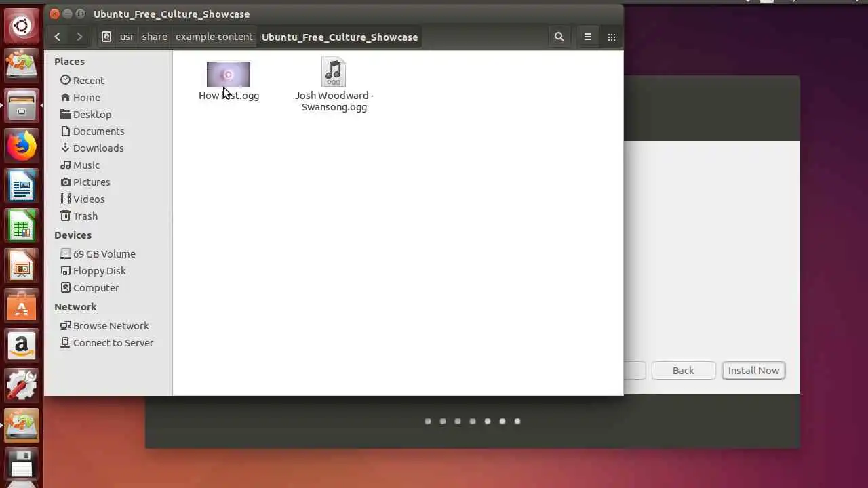Click the root drive icon in the path bar
Screen dimensions: 868x488
pos(106,37)
